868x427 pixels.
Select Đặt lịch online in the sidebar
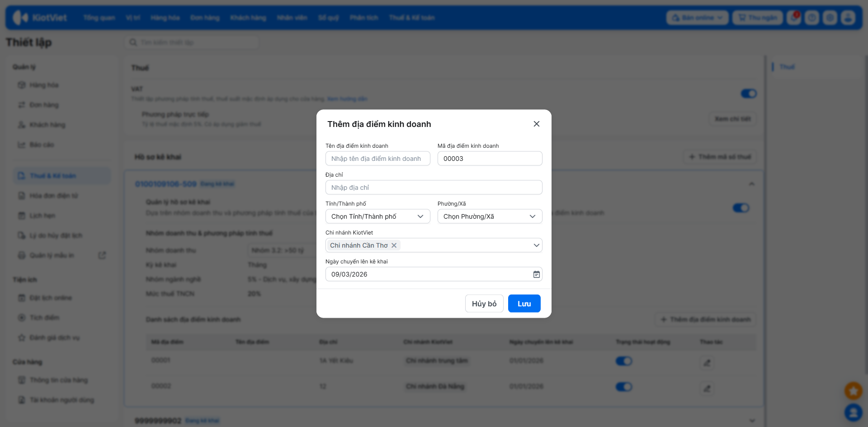coord(62,298)
